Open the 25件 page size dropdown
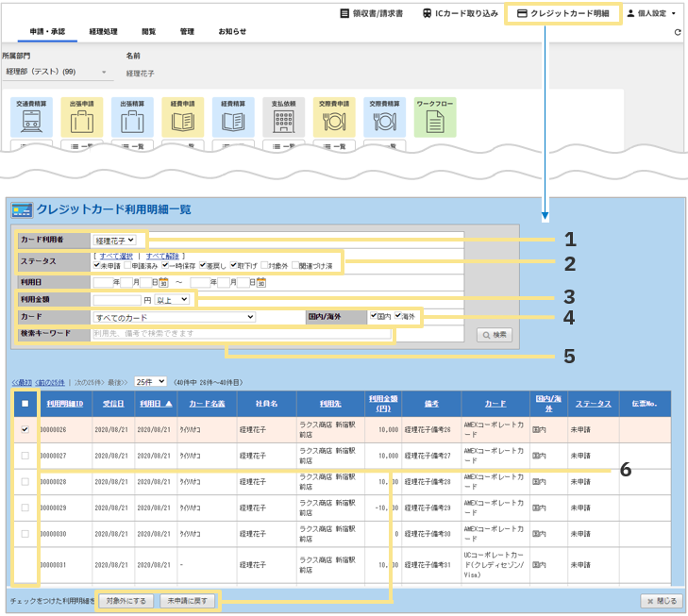Image resolution: width=688 pixels, height=616 pixels. [x=149, y=382]
